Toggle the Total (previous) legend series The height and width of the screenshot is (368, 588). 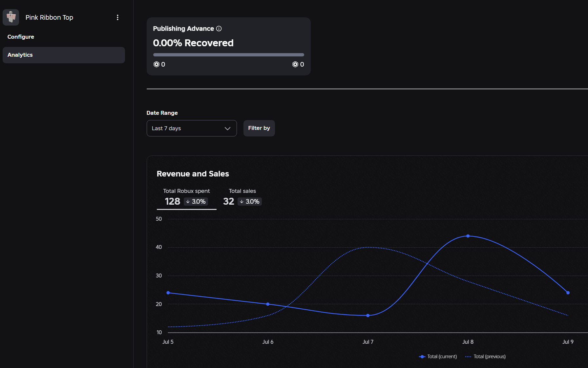(486, 357)
